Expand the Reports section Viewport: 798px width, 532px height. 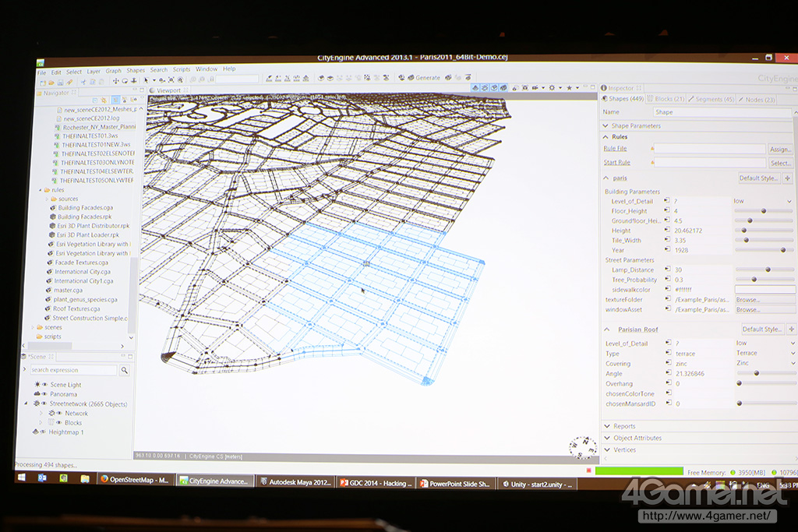[606, 426]
